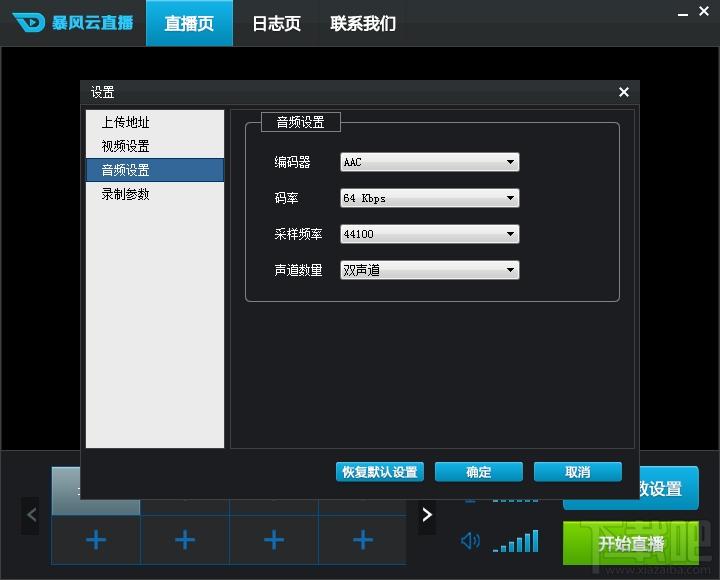Open the 采样频率 44100 dropdown
The width and height of the screenshot is (720, 580).
(x=430, y=234)
